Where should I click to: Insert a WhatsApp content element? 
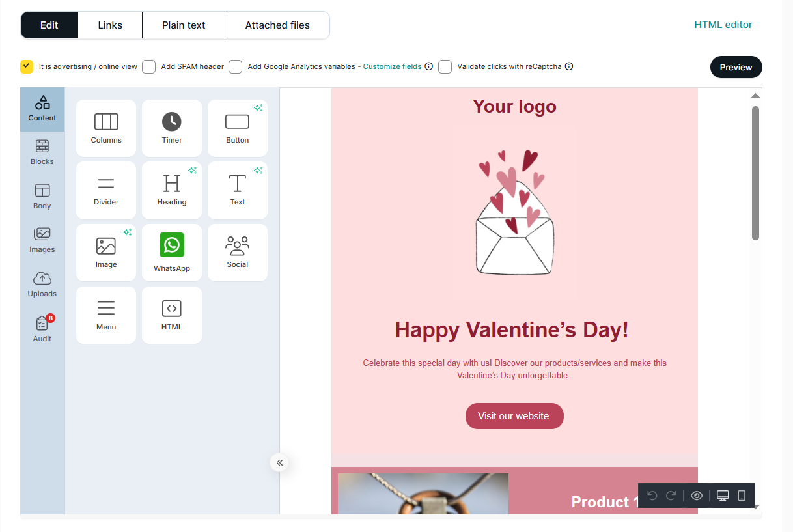tap(172, 253)
